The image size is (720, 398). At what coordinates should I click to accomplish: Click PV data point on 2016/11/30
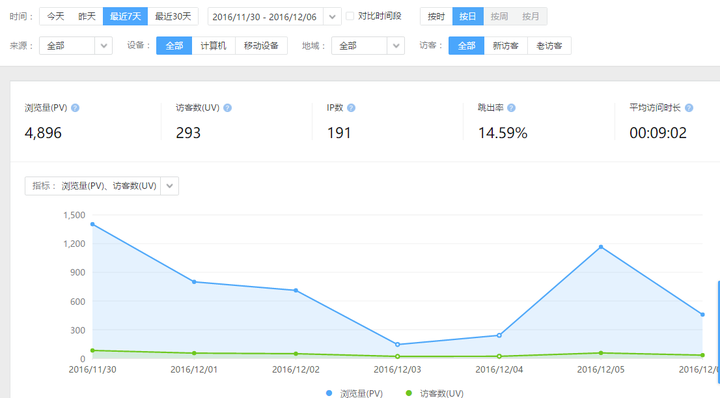[93, 224]
